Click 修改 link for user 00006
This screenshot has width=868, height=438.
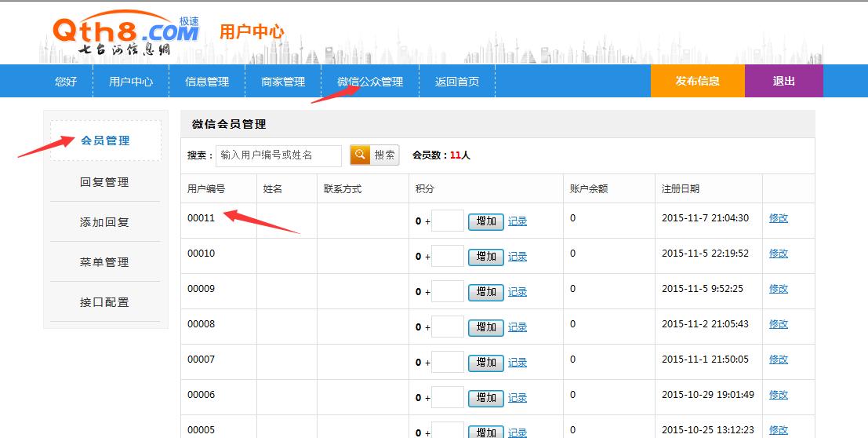click(779, 395)
